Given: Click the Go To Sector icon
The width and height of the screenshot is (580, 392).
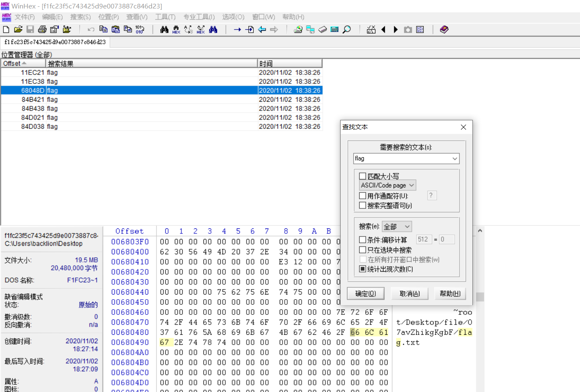Looking at the screenshot, I should [250, 29].
